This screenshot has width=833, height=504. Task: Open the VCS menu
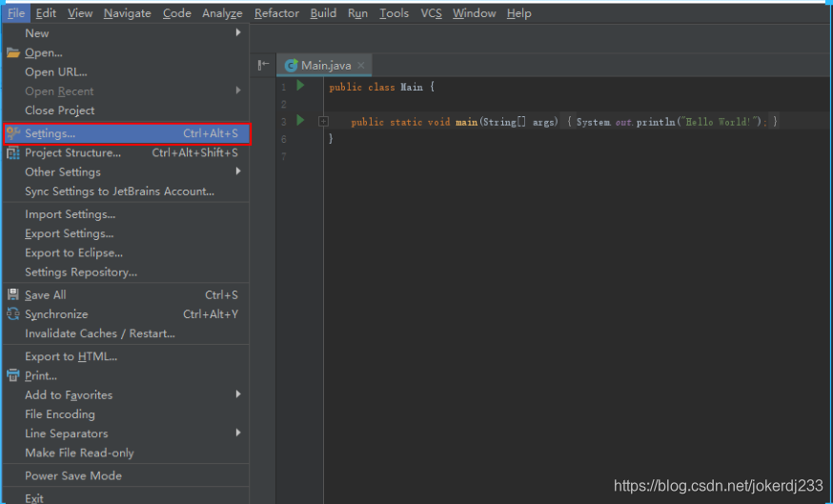pos(432,13)
